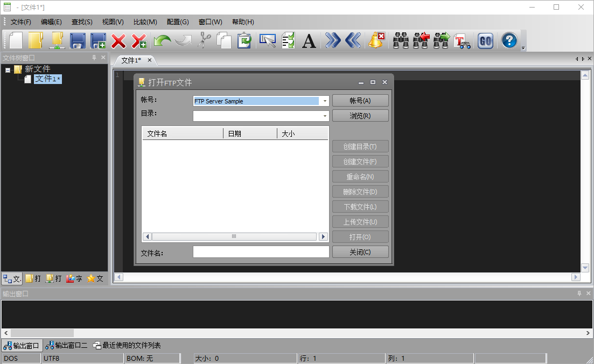Screen dimensions: 594x364
Task: Select the Find Next binoculars icon
Action: [441, 40]
